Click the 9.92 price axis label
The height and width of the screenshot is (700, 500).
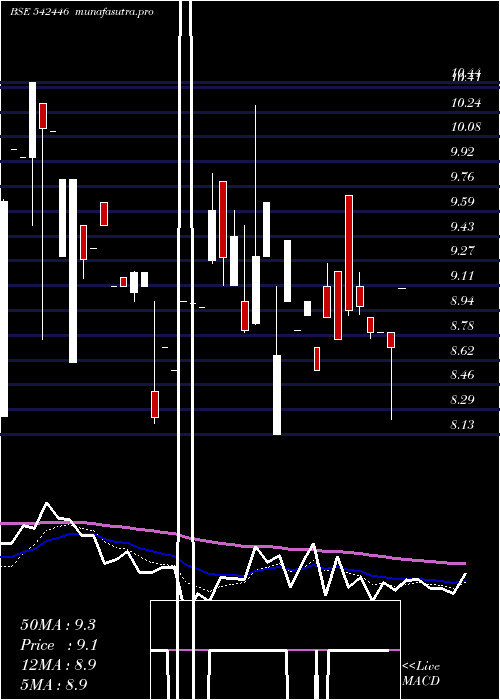coord(462,152)
